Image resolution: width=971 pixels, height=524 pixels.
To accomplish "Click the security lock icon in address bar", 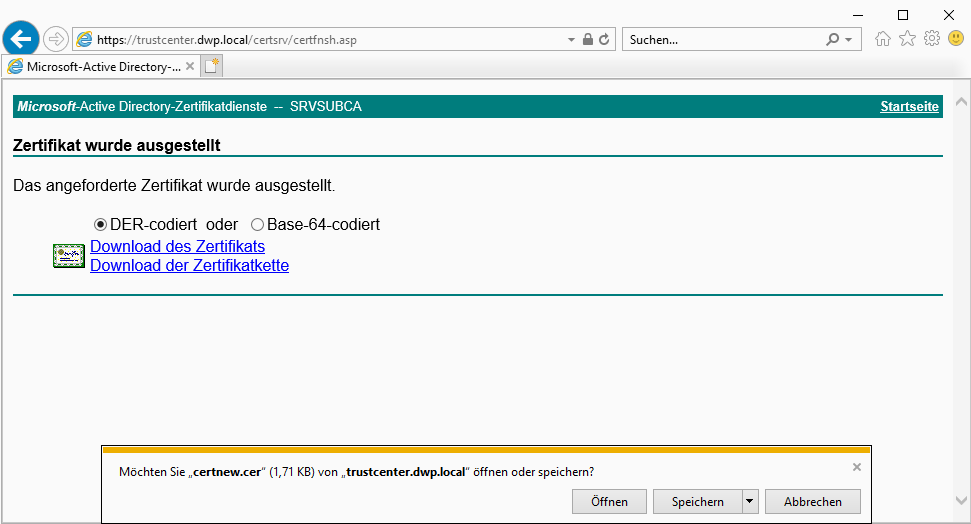I will click(x=588, y=40).
